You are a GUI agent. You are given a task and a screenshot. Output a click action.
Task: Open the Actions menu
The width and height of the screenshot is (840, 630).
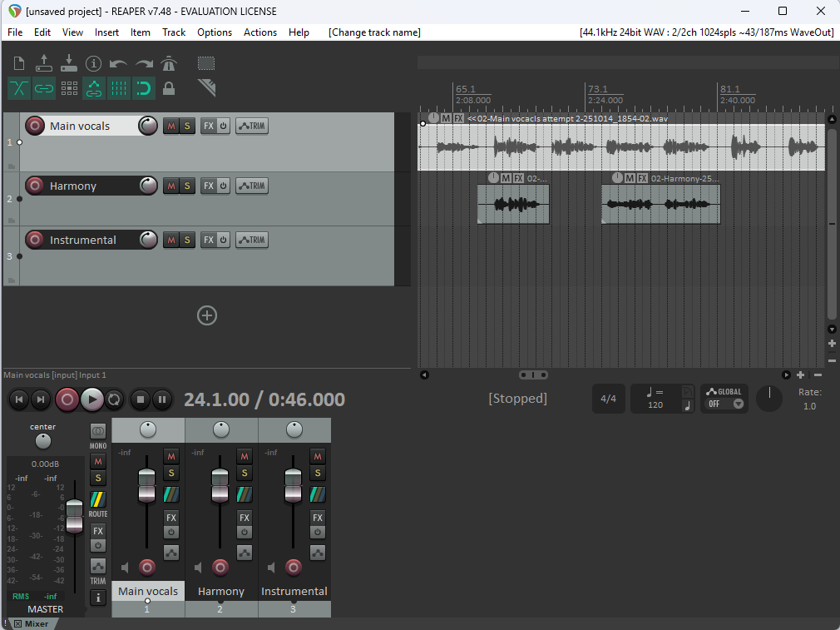(259, 32)
